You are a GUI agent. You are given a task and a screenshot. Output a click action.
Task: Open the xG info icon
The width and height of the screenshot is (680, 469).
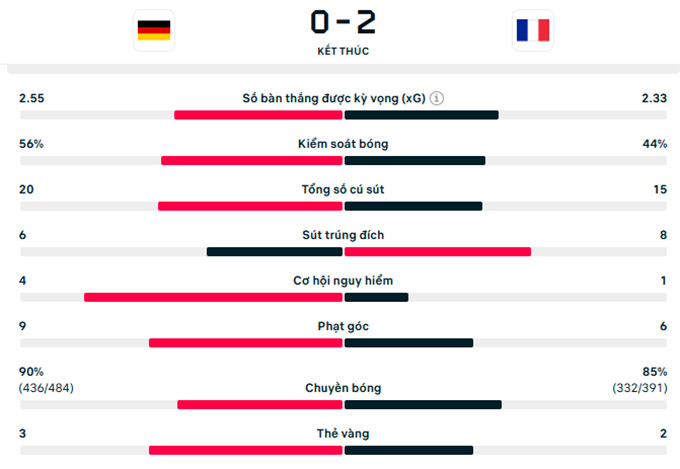point(436,98)
